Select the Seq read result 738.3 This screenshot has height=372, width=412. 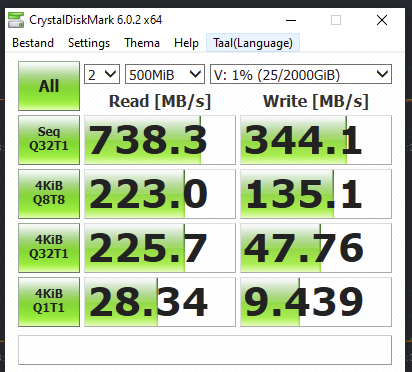(160, 140)
